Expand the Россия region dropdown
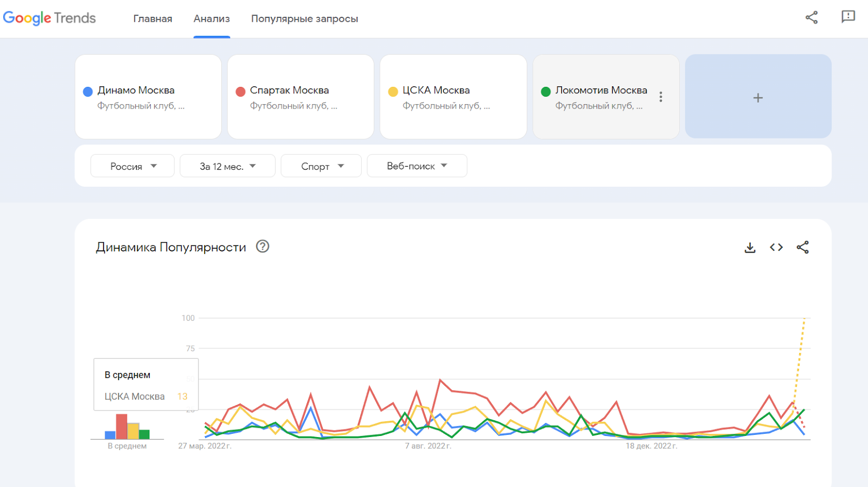Image resolution: width=868 pixels, height=487 pixels. (x=132, y=166)
